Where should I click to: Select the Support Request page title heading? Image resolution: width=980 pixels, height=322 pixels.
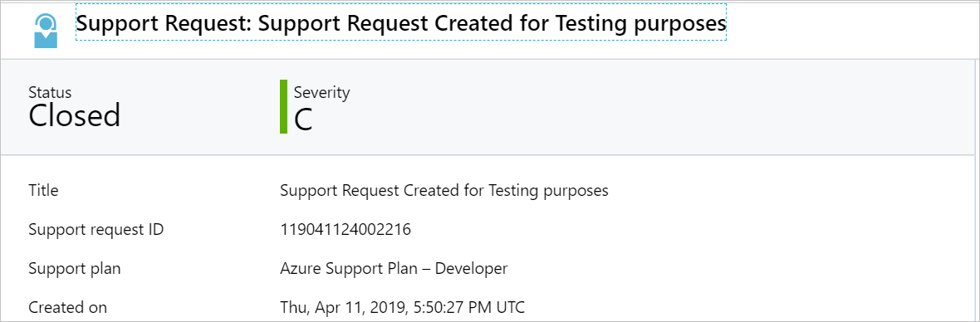[x=400, y=24]
